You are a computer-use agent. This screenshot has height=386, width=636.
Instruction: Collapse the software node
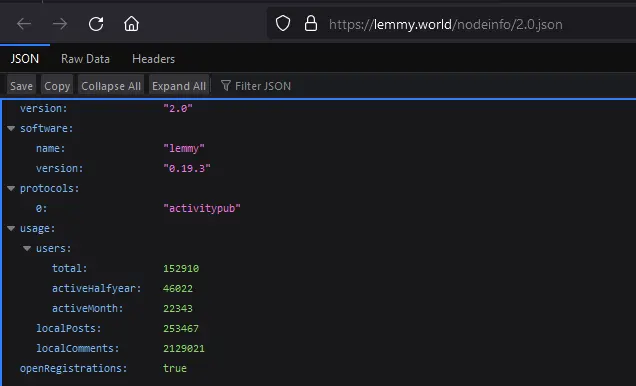11,129
